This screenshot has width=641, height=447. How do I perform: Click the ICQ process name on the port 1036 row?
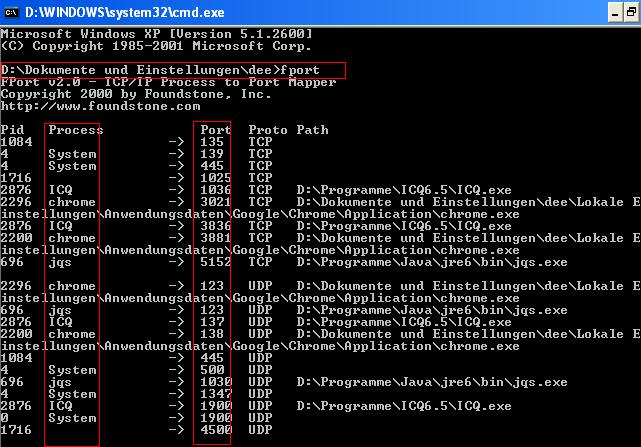pos(61,190)
